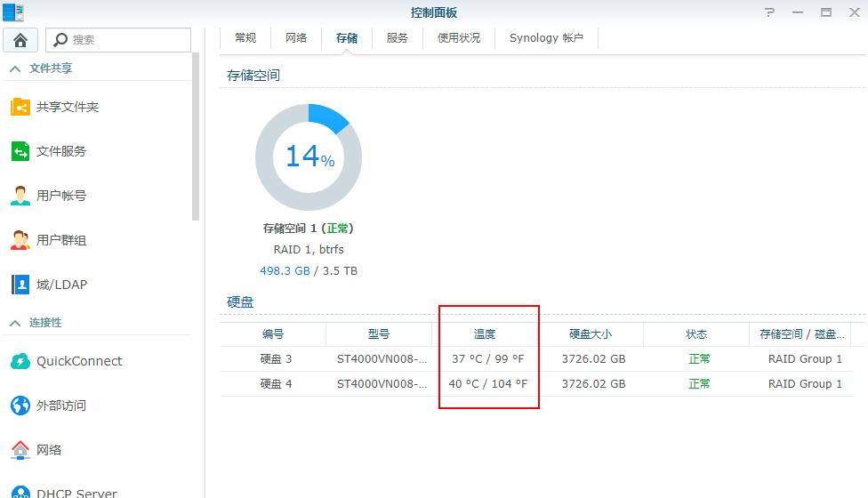This screenshot has height=498, width=868.
Task: Click the 型号 column header
Action: (x=379, y=334)
